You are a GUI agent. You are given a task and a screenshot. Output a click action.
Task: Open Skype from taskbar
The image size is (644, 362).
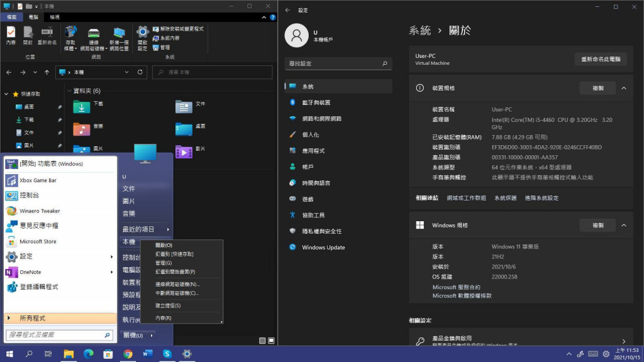(x=167, y=354)
